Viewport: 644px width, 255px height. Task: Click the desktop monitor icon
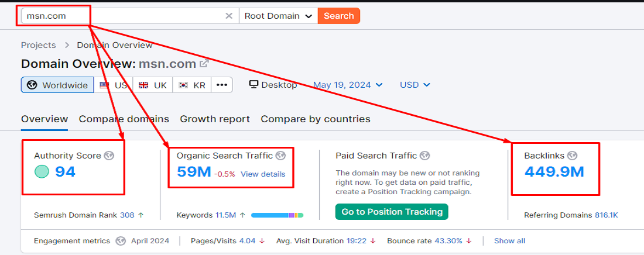click(254, 85)
